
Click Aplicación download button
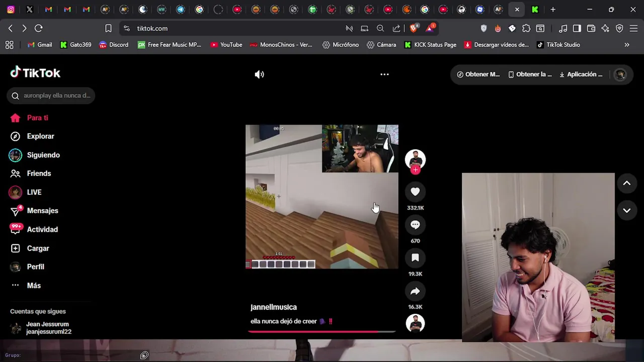click(581, 74)
